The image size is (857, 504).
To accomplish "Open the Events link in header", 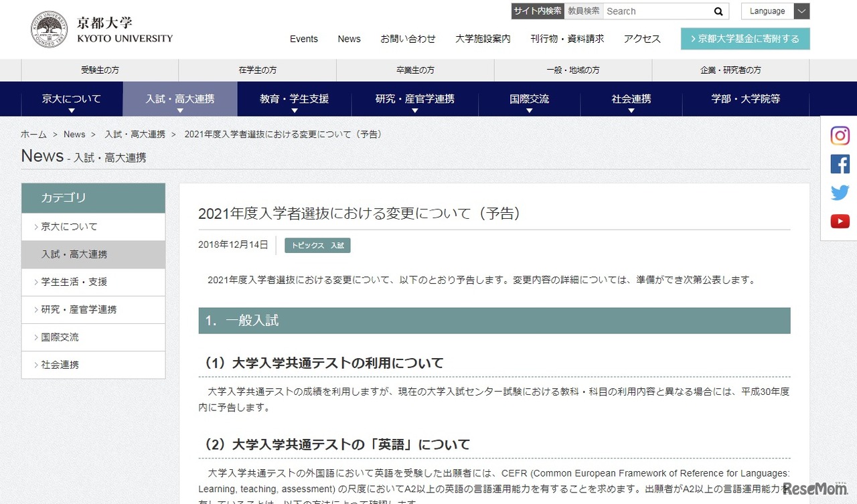I will click(303, 39).
